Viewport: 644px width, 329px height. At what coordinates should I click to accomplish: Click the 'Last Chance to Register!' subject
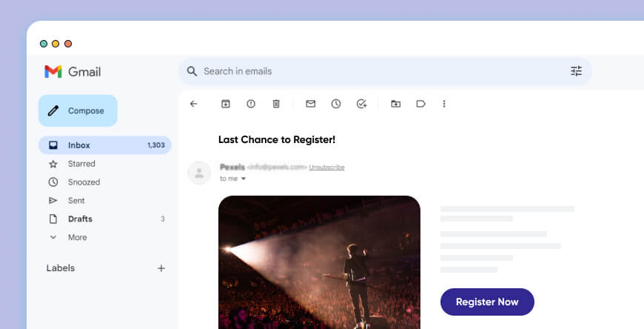(277, 140)
